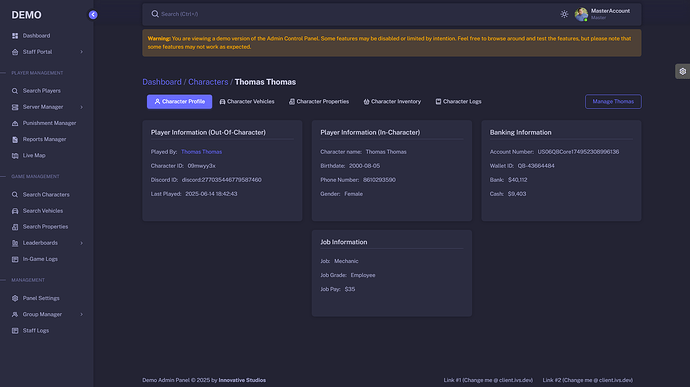Click the Leaderboards icon
This screenshot has width=690, height=387.
point(15,243)
